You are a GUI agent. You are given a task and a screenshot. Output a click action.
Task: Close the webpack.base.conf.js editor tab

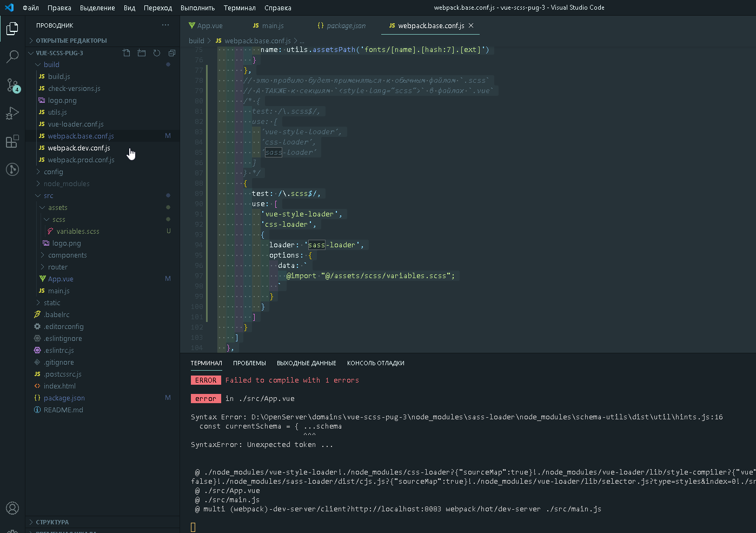click(471, 25)
